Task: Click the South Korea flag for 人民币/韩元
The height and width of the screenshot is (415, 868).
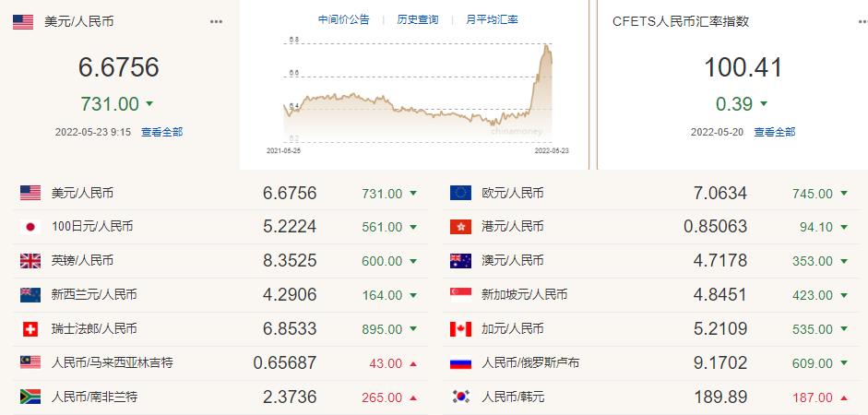Action: (x=460, y=397)
